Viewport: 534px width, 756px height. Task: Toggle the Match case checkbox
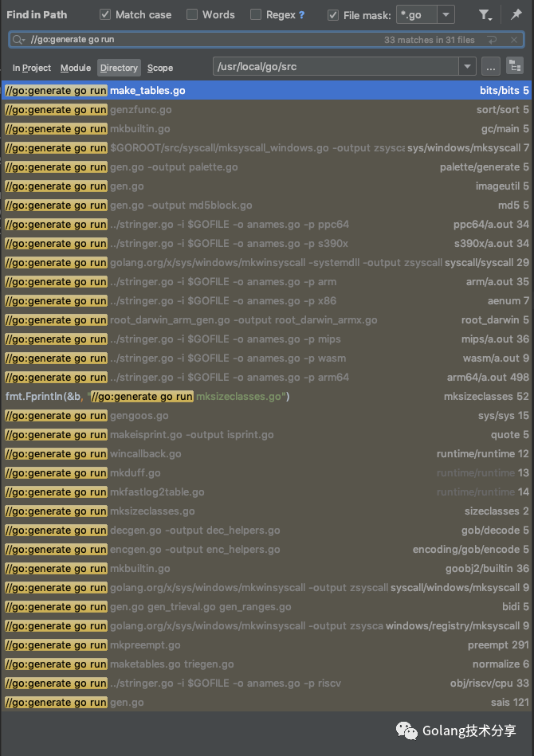click(x=104, y=14)
